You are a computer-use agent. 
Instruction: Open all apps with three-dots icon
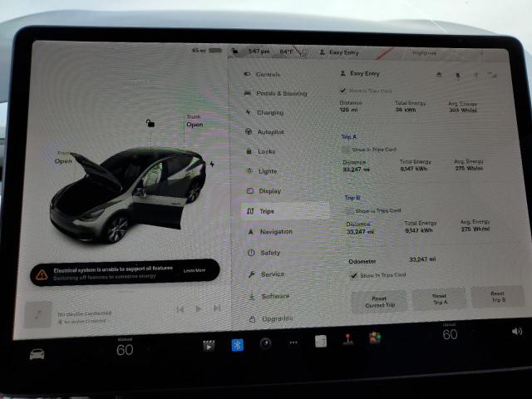(x=293, y=342)
